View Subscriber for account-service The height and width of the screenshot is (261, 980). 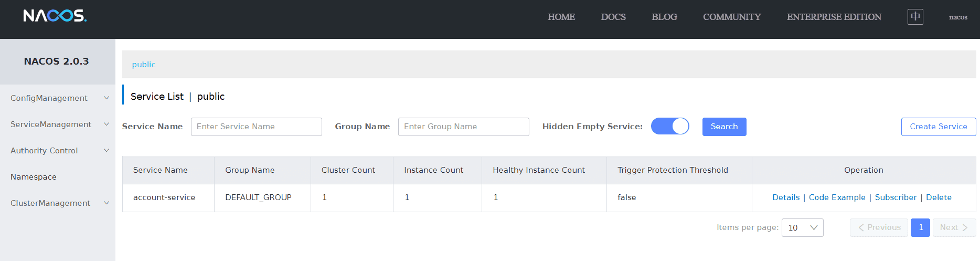point(896,197)
